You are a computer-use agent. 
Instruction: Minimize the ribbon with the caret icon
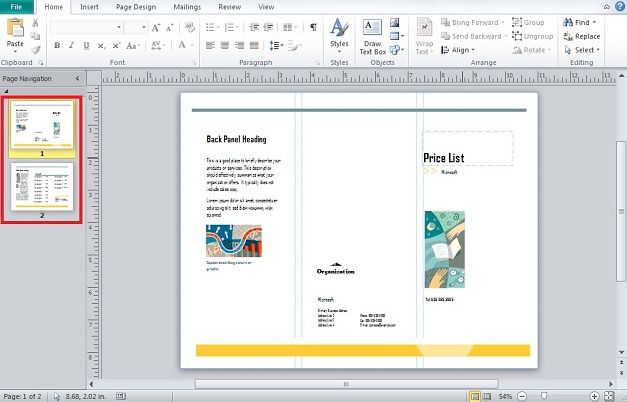pyautogui.click(x=607, y=7)
